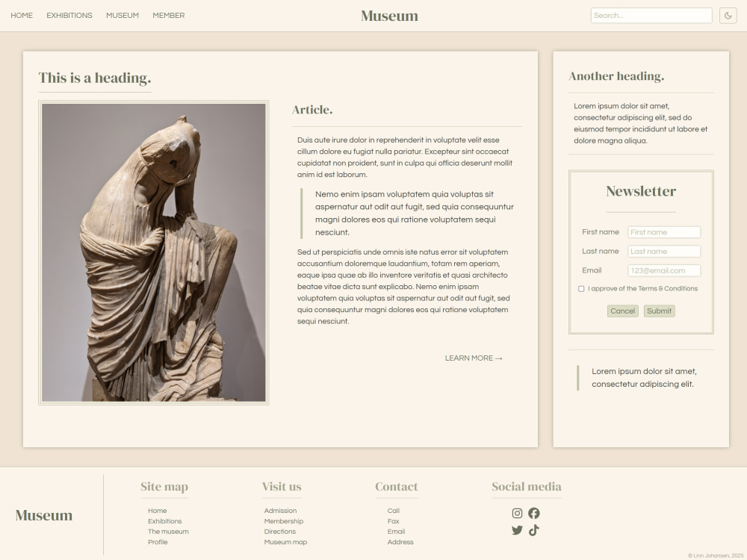
Task: Open the Instagram social media icon
Action: [517, 513]
